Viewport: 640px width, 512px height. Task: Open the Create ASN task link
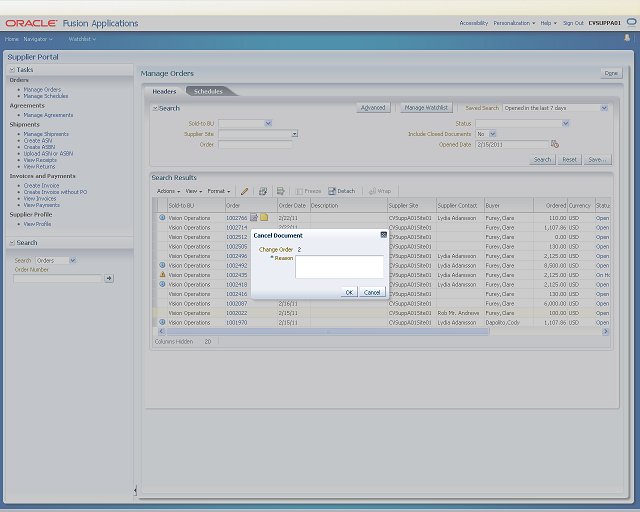(x=38, y=140)
